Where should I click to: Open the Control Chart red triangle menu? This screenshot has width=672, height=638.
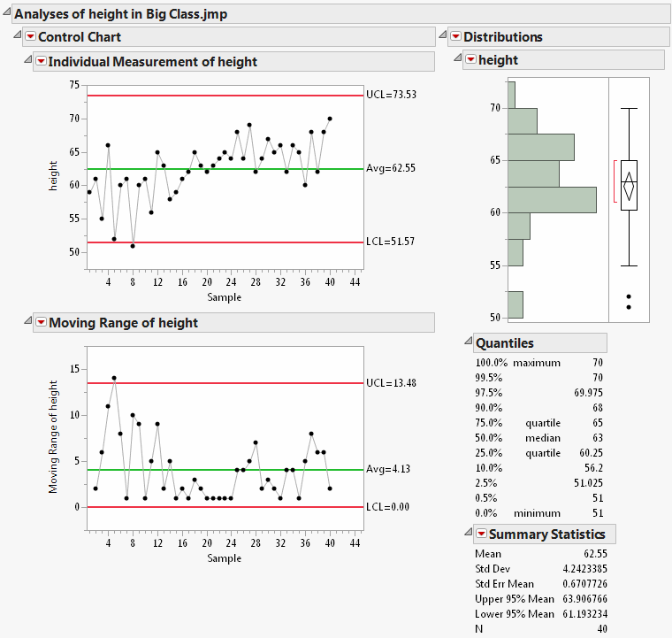(x=30, y=36)
